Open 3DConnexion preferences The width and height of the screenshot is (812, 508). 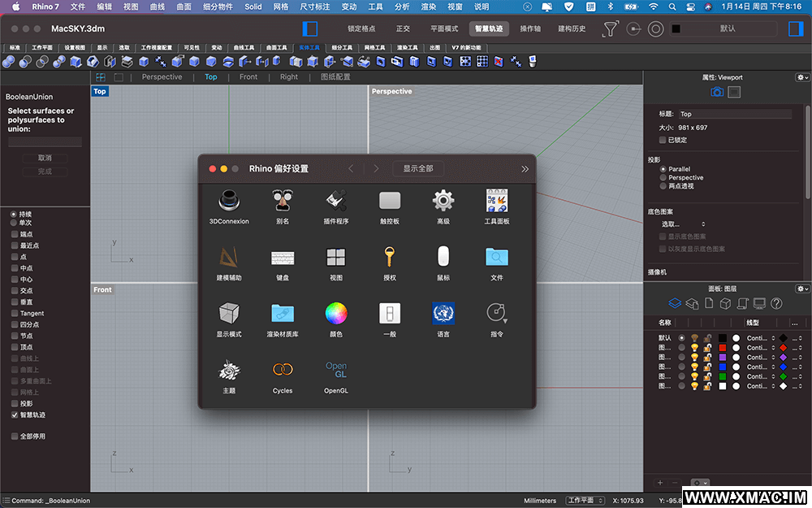pos(229,206)
